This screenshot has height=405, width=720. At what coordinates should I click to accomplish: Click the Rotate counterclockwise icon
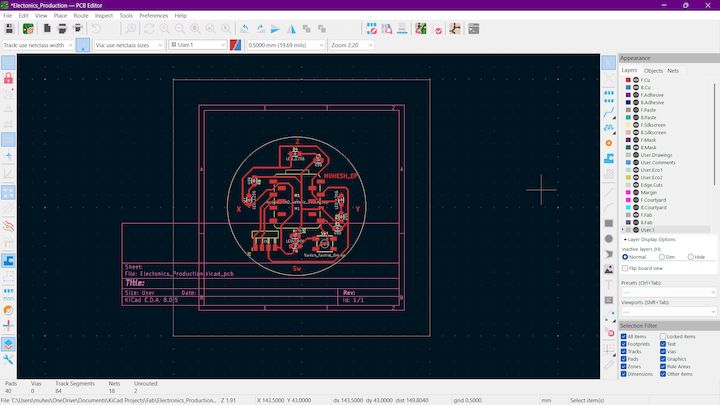point(245,29)
